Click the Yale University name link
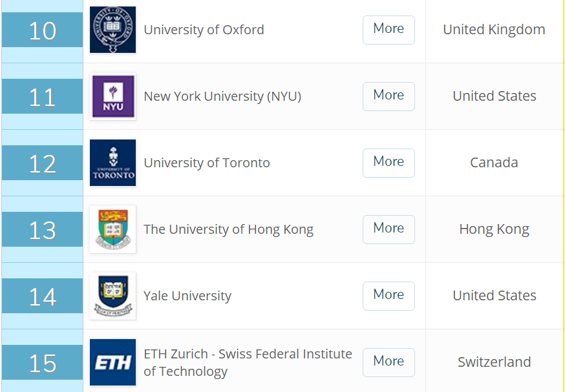The height and width of the screenshot is (392, 565). (187, 296)
